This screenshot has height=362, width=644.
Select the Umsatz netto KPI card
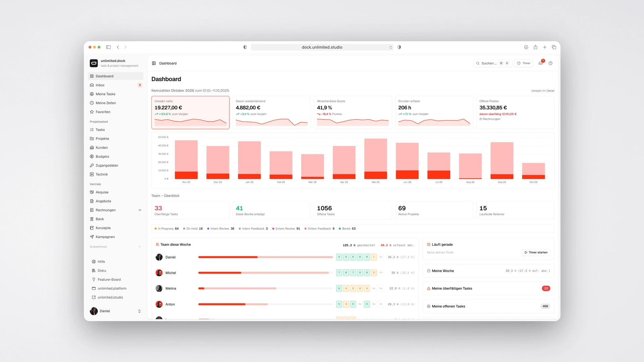(x=191, y=113)
